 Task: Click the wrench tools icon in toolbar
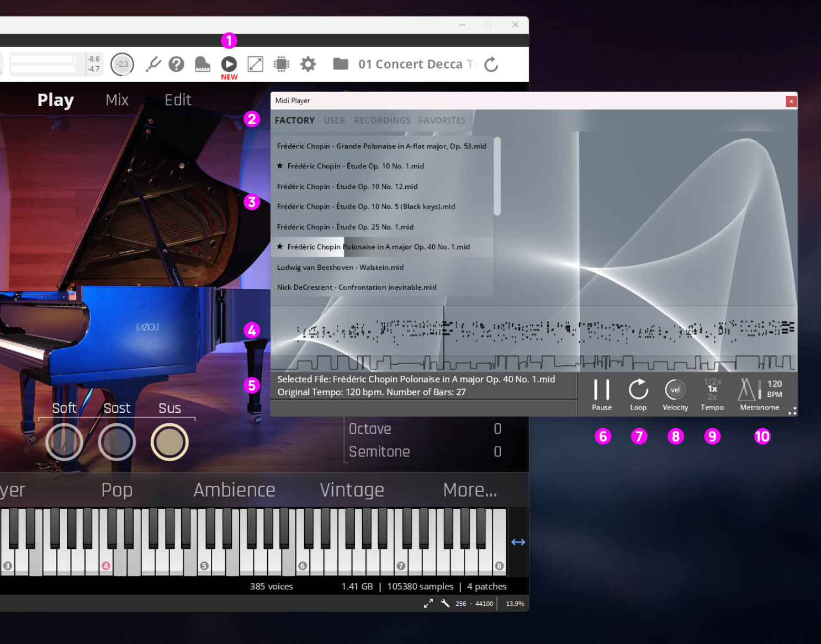[x=153, y=65]
